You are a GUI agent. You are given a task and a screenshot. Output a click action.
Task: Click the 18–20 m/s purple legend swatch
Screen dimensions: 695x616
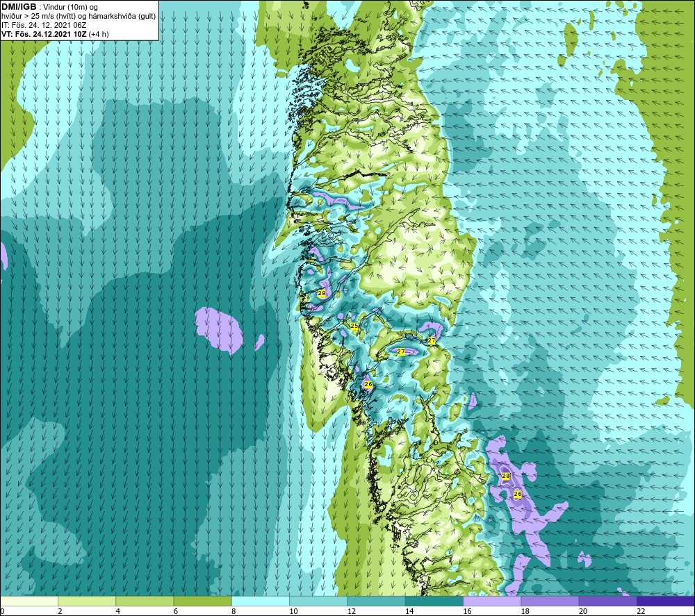[x=550, y=601]
